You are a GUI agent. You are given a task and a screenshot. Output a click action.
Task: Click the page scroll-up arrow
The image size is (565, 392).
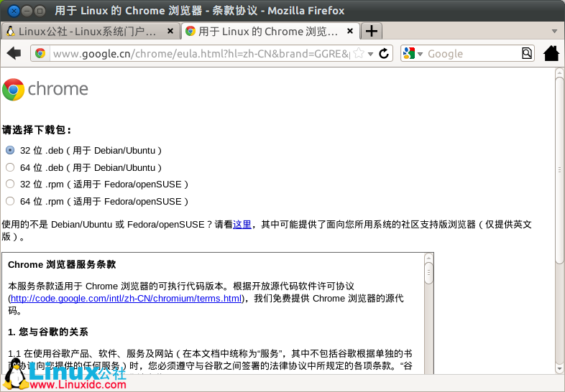click(x=559, y=72)
